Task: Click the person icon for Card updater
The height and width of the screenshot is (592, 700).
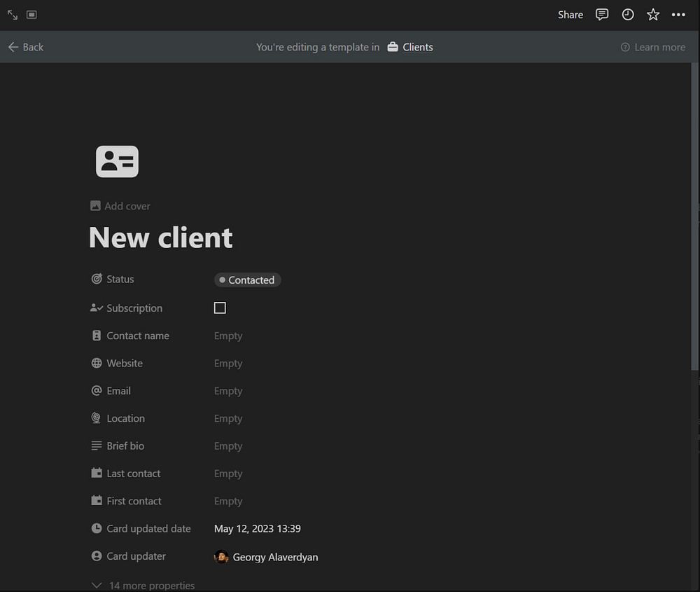Action: 97,556
